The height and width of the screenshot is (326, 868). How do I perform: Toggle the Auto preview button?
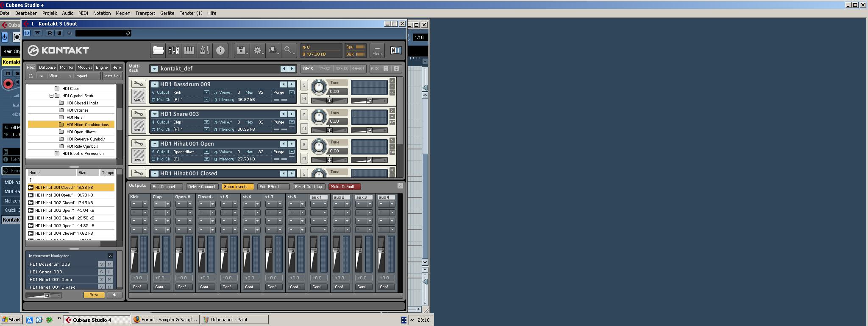tap(94, 295)
